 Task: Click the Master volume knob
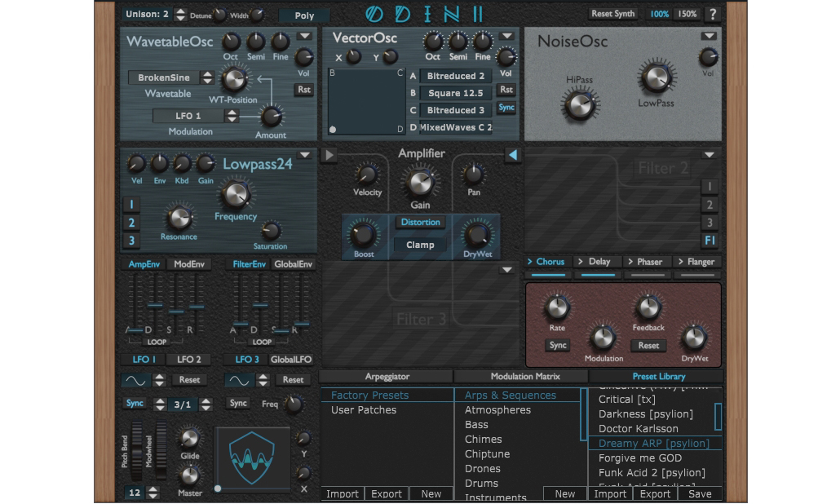[x=189, y=475]
